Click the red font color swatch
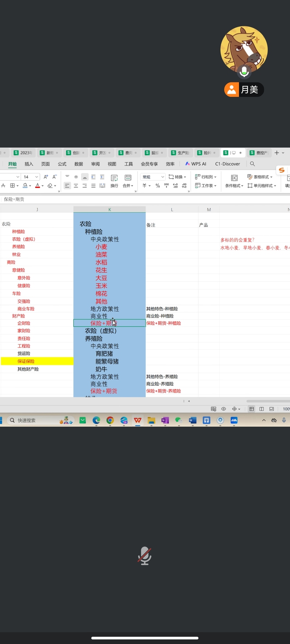Screen dimensions: 290x644 tap(37, 185)
